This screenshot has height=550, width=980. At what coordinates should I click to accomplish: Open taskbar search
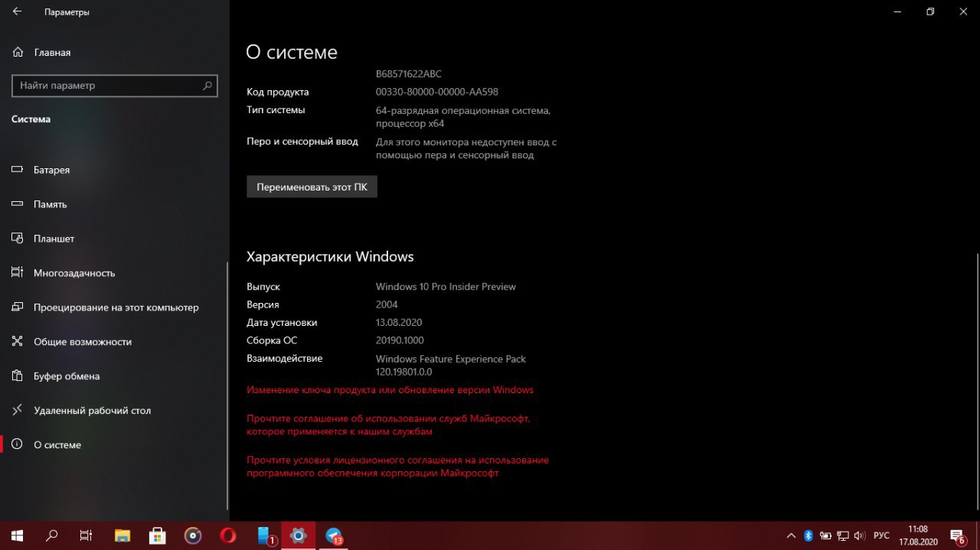click(52, 535)
